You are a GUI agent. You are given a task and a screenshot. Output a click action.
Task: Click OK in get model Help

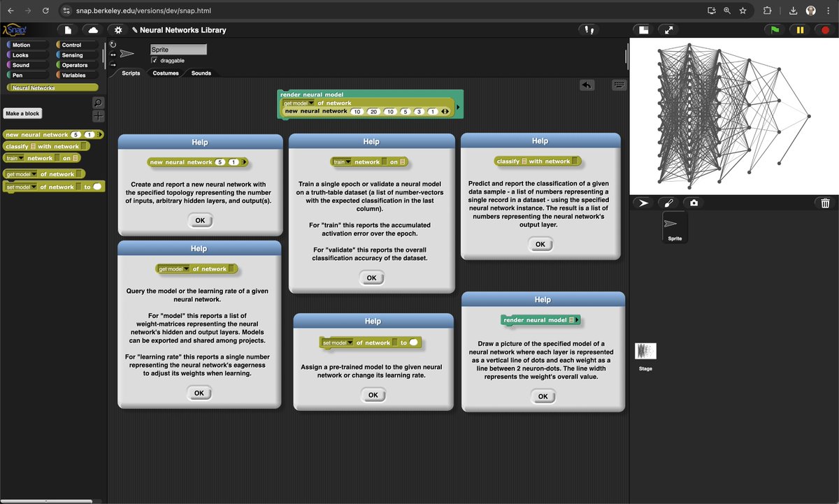199,393
